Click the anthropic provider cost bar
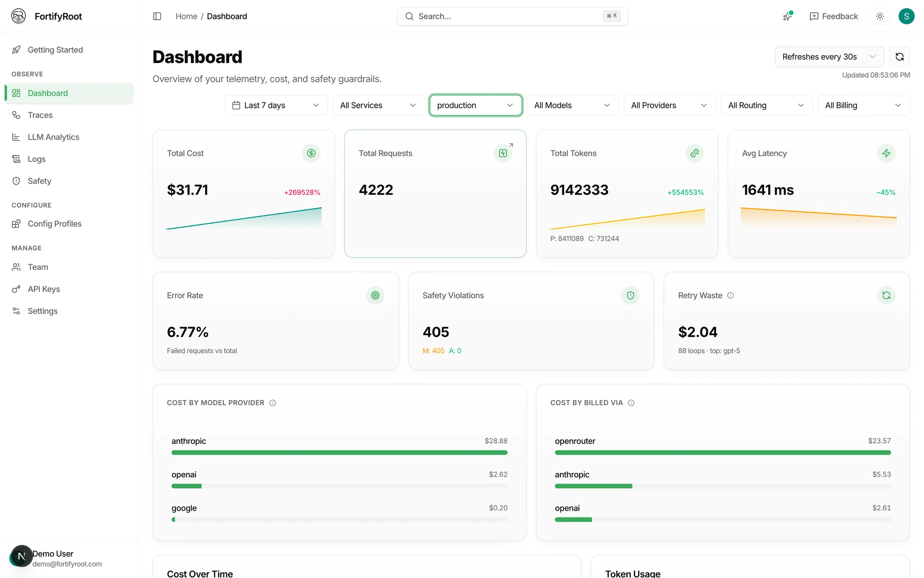924x578 pixels. click(x=340, y=453)
